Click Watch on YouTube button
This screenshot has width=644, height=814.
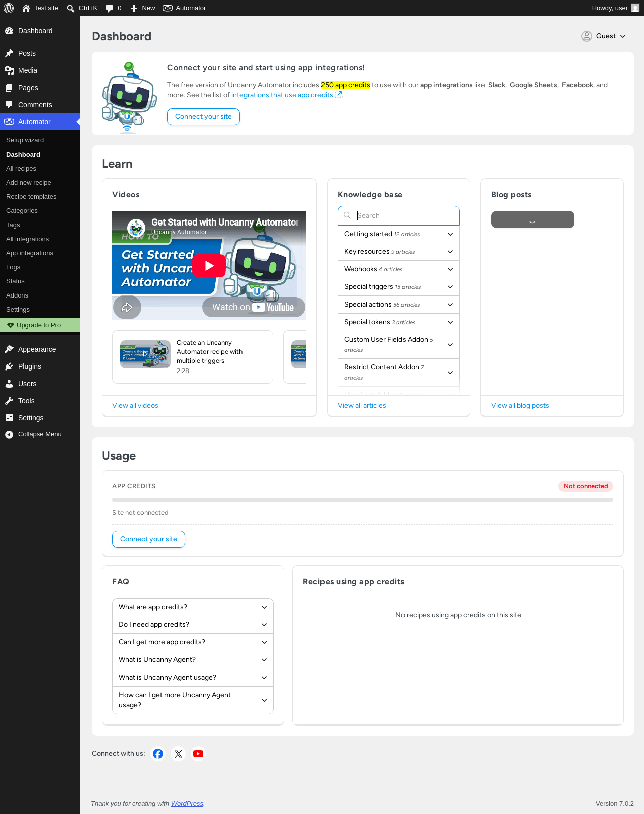coord(254,307)
